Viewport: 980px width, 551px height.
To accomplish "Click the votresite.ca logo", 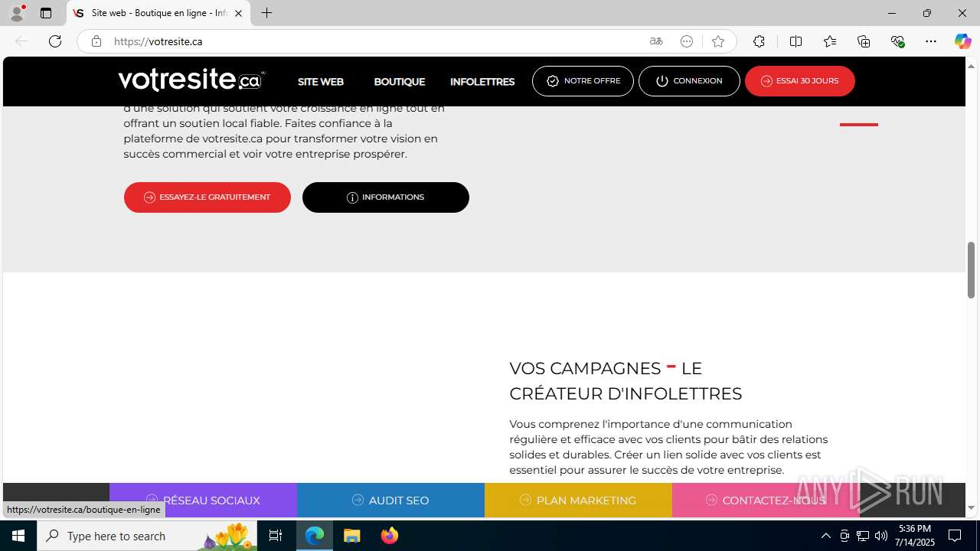I will point(191,80).
